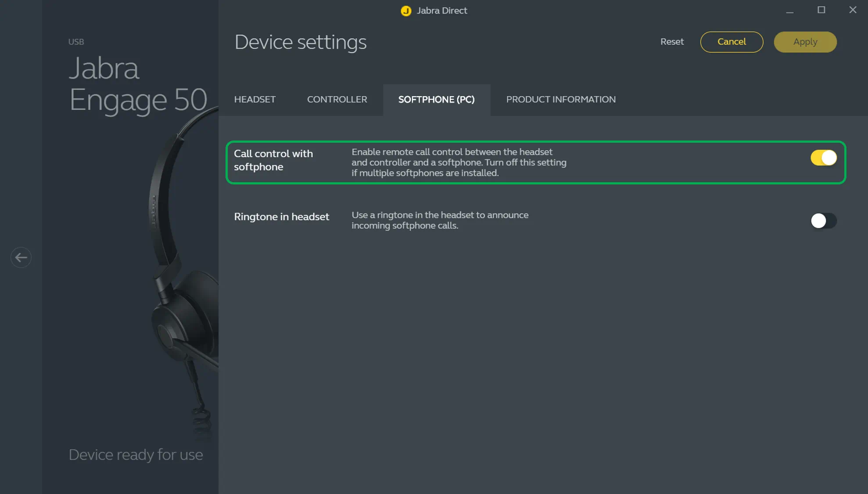Open the Headset tab
Viewport: 868px width, 494px height.
pyautogui.click(x=255, y=100)
